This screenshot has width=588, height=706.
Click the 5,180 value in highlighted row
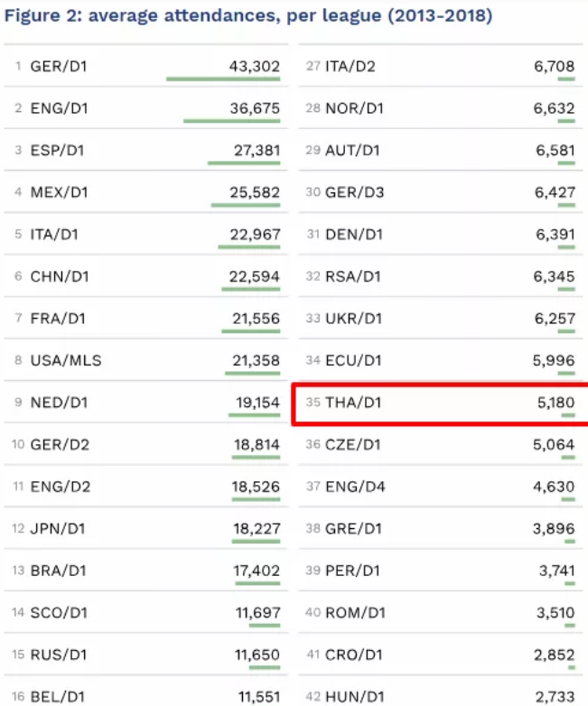click(555, 403)
